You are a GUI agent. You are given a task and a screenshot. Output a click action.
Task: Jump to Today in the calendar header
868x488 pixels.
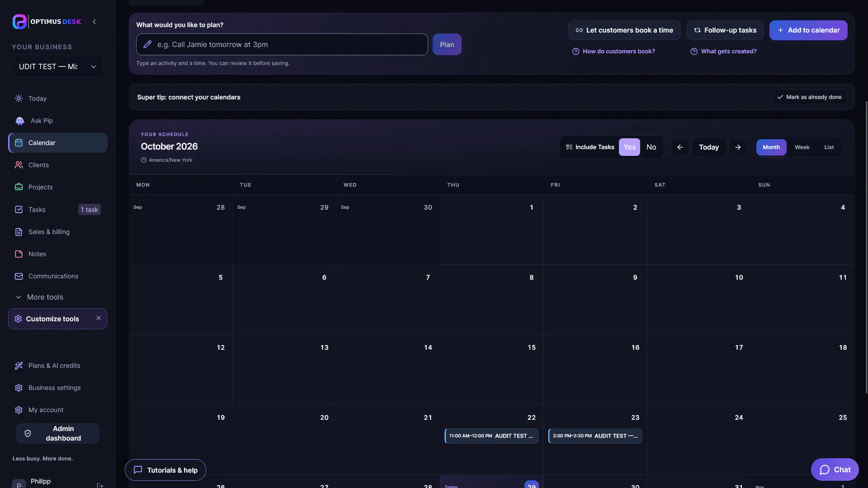(x=708, y=147)
